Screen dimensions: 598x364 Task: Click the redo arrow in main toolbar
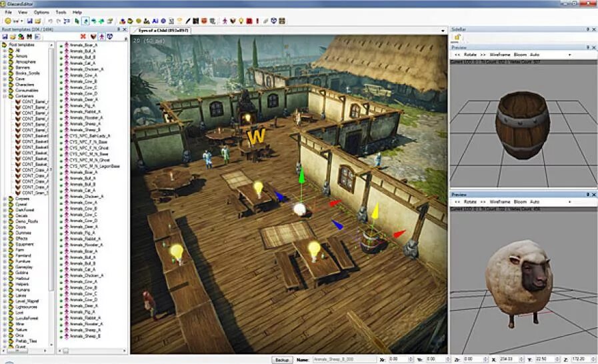(x=59, y=21)
